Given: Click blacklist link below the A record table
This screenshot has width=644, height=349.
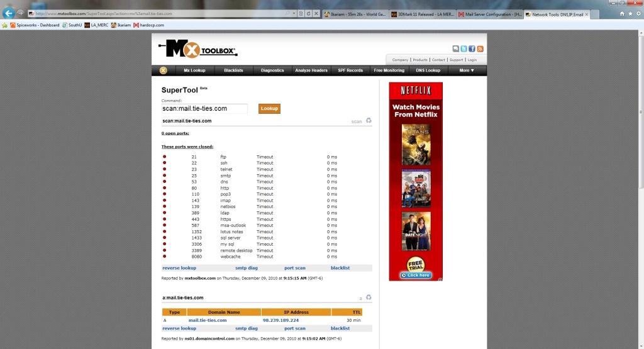Looking at the screenshot, I should [x=340, y=328].
